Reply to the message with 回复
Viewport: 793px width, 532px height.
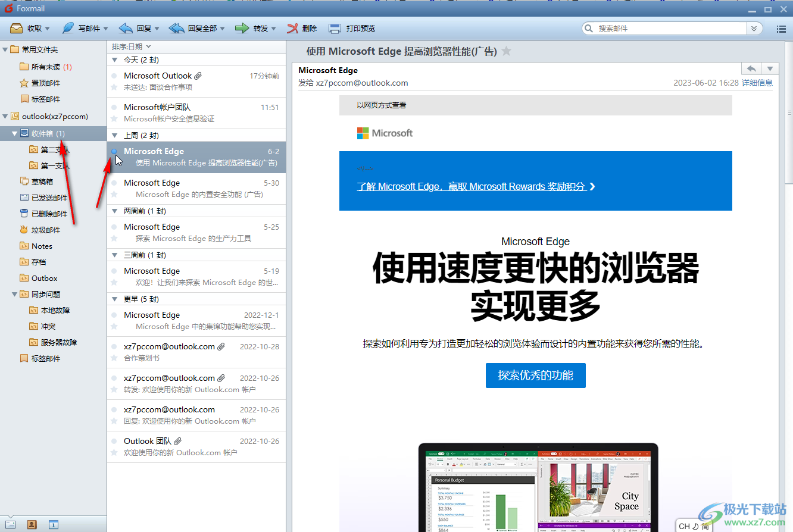(x=135, y=28)
